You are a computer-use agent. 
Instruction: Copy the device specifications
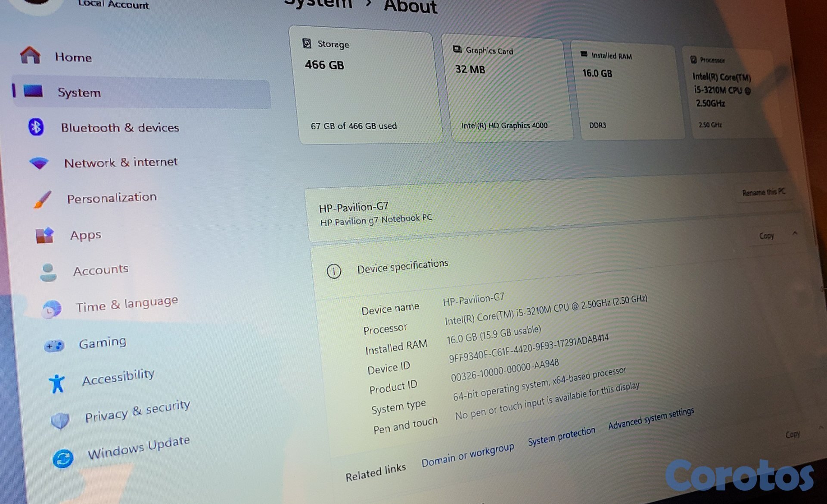[766, 236]
